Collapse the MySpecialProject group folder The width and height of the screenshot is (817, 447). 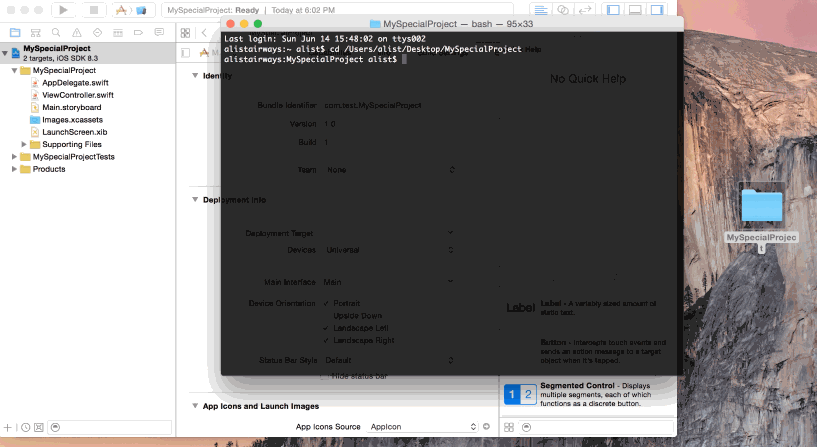coord(15,70)
